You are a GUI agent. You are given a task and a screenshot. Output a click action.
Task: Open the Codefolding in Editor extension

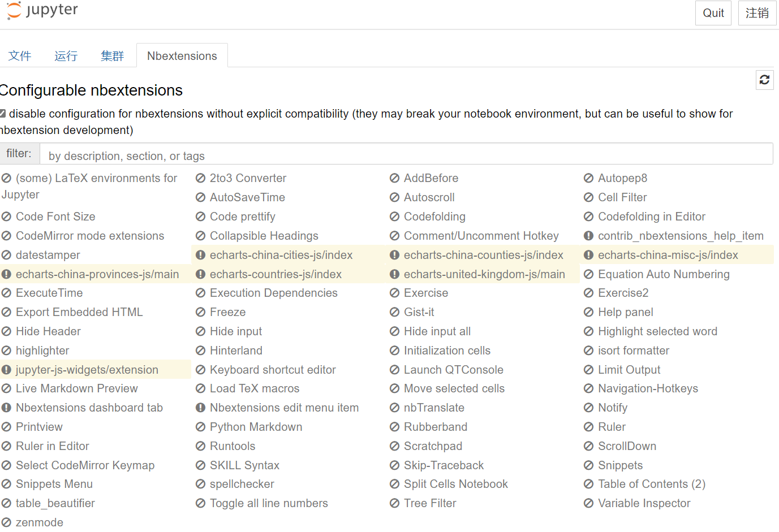(652, 217)
